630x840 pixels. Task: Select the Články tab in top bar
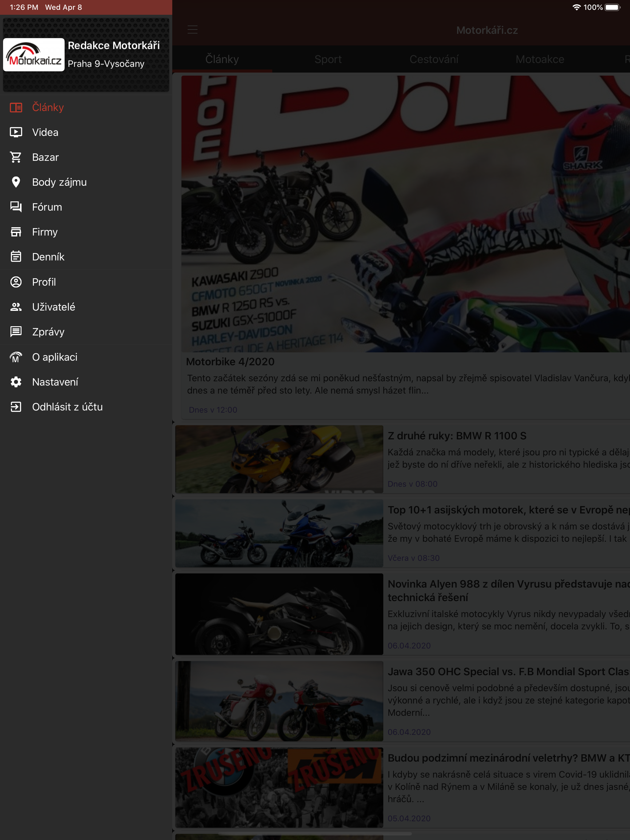click(x=222, y=59)
